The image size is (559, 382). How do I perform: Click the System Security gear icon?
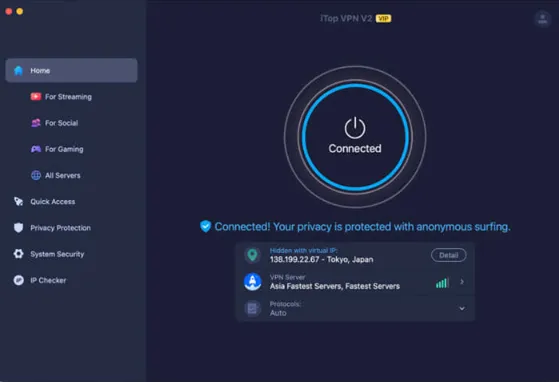(x=19, y=254)
